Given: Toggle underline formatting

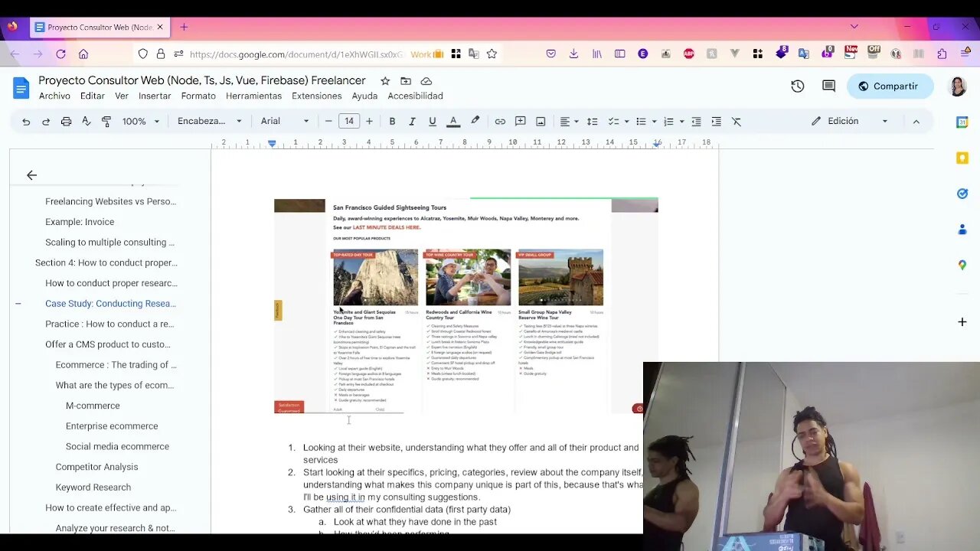Looking at the screenshot, I should (x=433, y=122).
